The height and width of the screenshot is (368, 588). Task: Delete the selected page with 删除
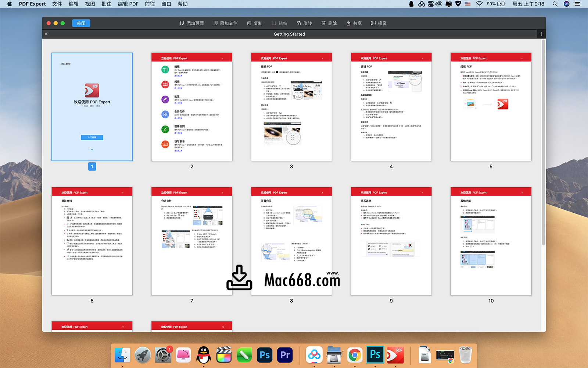coord(329,23)
